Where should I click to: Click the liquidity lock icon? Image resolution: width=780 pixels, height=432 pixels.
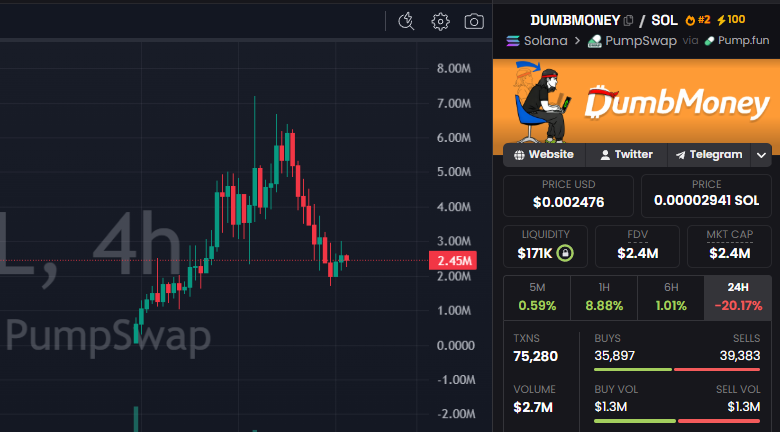(x=565, y=253)
